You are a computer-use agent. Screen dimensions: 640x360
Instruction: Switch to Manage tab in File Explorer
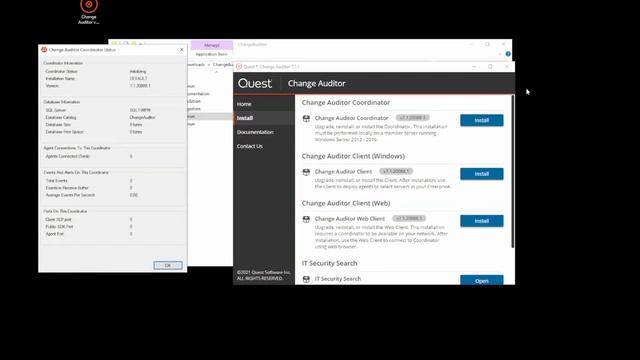[211, 45]
